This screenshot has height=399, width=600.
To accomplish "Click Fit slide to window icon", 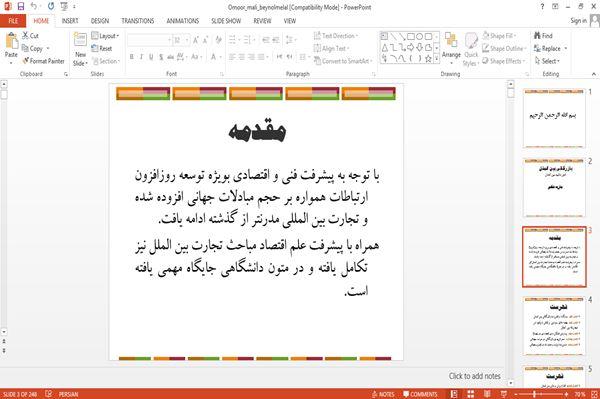I will click(x=594, y=394).
